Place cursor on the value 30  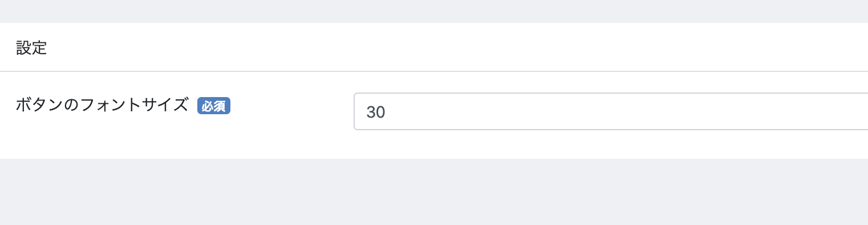[376, 112]
